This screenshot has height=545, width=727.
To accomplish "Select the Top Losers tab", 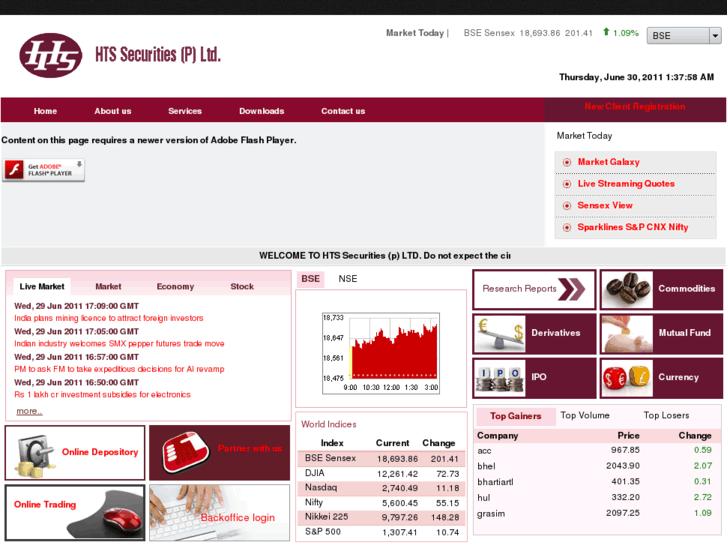I will (x=666, y=416).
